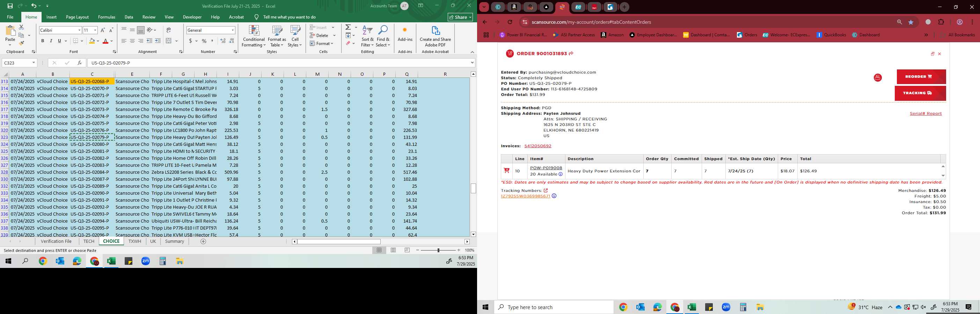Click the Comma Style icon

[x=212, y=41]
